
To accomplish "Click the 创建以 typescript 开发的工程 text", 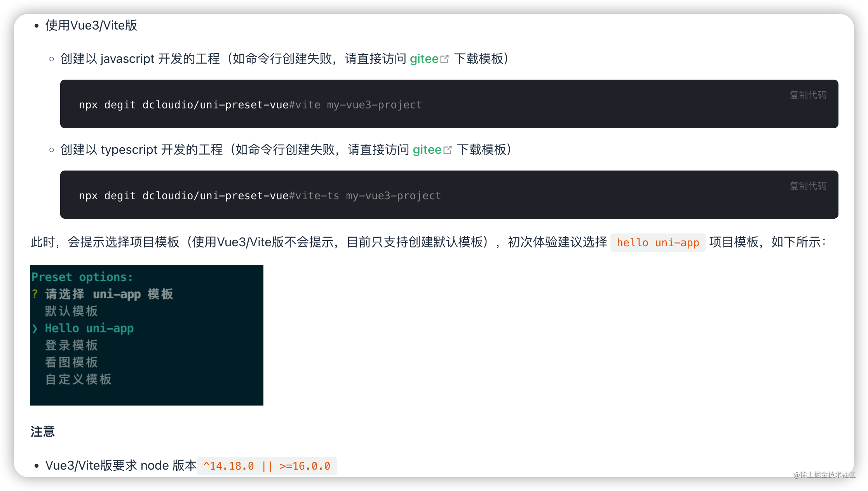I will click(141, 150).
